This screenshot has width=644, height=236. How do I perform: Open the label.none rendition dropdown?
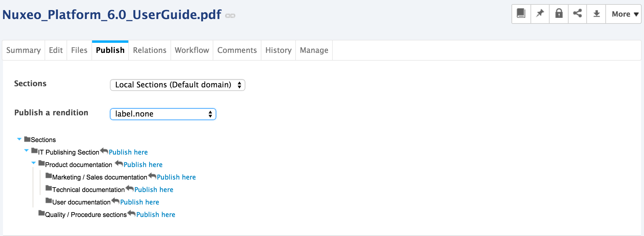[x=163, y=114]
